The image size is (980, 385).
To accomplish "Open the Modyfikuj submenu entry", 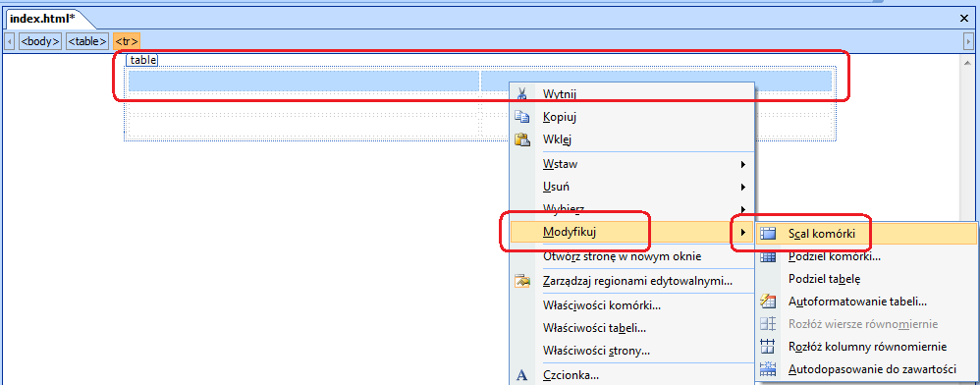I will 632,233.
